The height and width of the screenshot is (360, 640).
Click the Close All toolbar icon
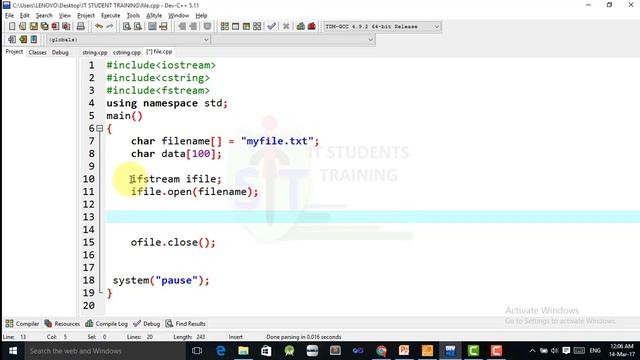[x=66, y=27]
